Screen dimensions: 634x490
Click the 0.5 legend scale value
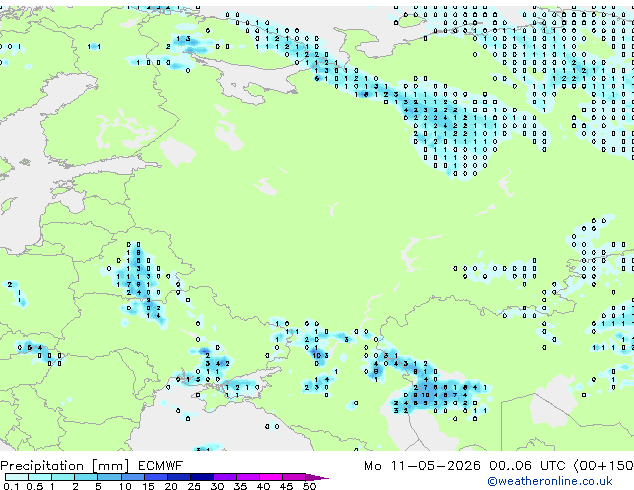click(x=35, y=486)
